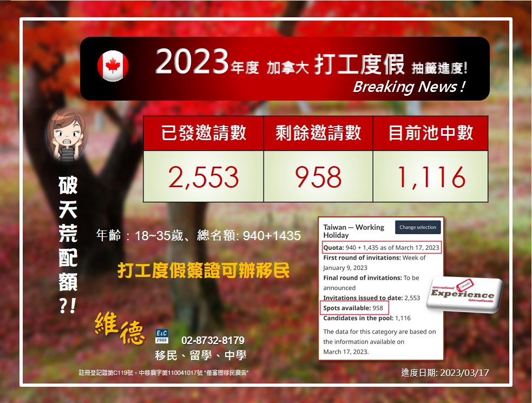Screen dimensions: 532x403
Task: Click the vertical '破天荒配額?!' text
Action: click(68, 245)
